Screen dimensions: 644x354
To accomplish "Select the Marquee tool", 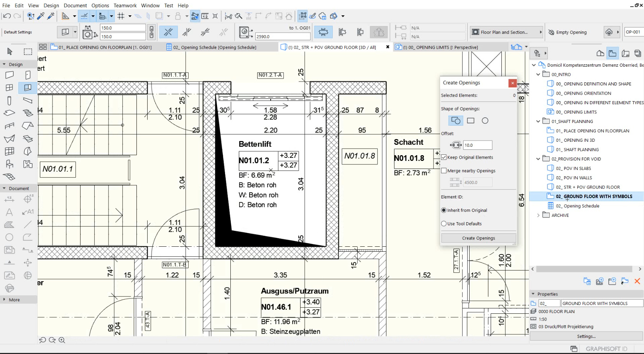I will click(28, 51).
